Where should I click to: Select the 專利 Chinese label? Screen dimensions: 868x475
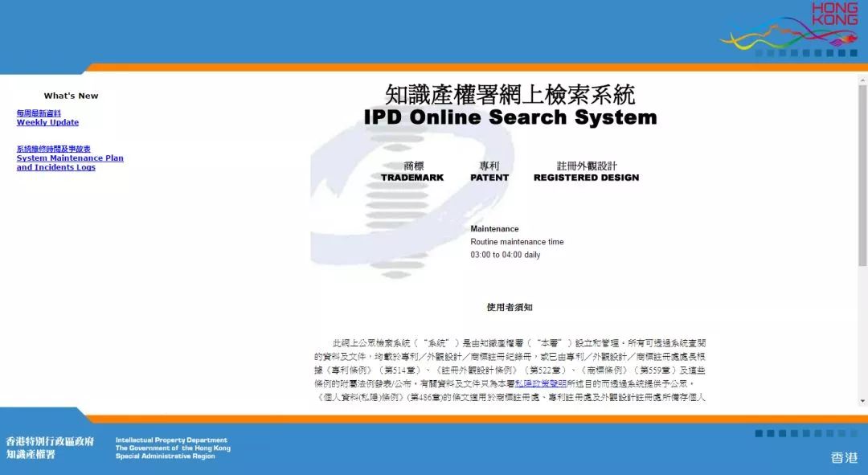[489, 166]
